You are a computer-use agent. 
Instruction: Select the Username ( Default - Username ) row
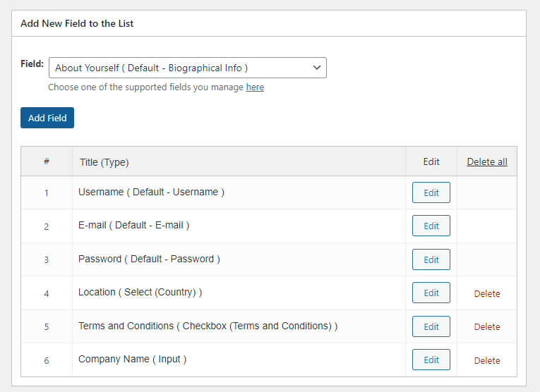(x=269, y=192)
